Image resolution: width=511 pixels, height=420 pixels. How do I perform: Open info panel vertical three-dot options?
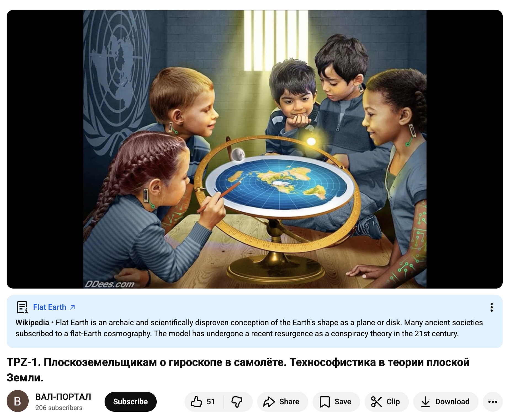pos(491,307)
